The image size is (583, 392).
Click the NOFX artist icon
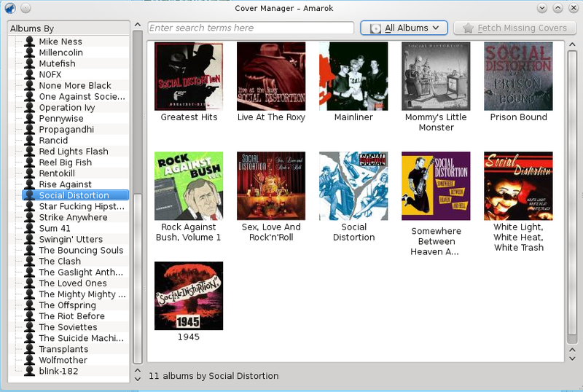pyautogui.click(x=29, y=75)
